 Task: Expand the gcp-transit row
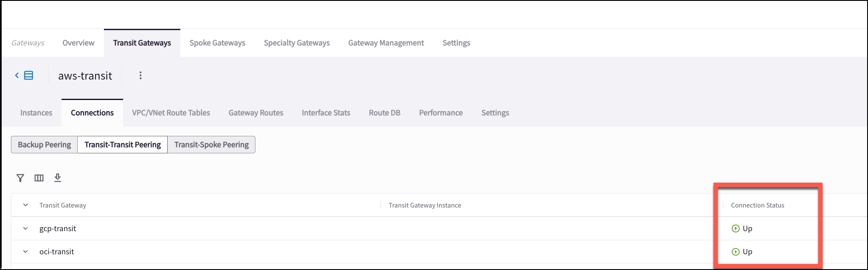(25, 228)
